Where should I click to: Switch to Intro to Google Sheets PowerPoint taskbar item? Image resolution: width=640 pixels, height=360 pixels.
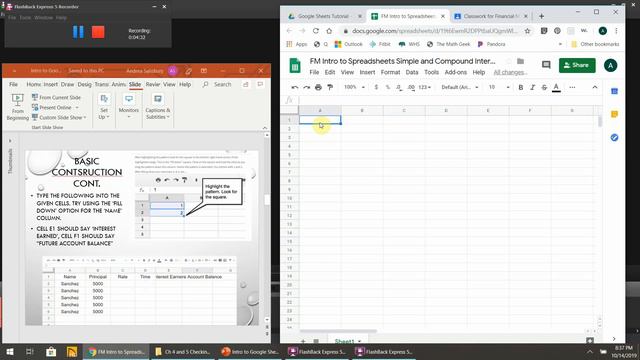point(250,351)
